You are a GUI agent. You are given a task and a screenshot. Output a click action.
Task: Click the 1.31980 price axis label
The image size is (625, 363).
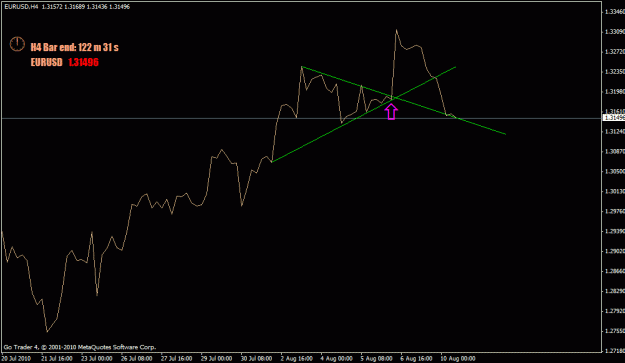[x=615, y=92]
